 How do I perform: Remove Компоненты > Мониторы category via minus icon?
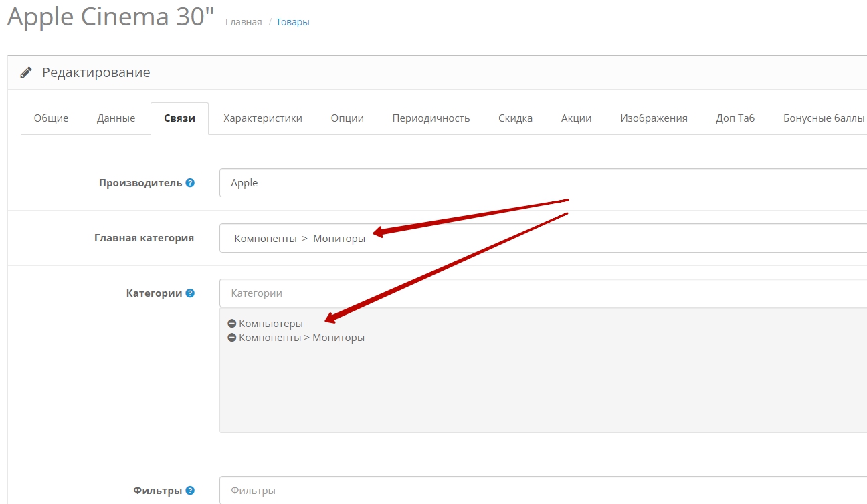(232, 338)
